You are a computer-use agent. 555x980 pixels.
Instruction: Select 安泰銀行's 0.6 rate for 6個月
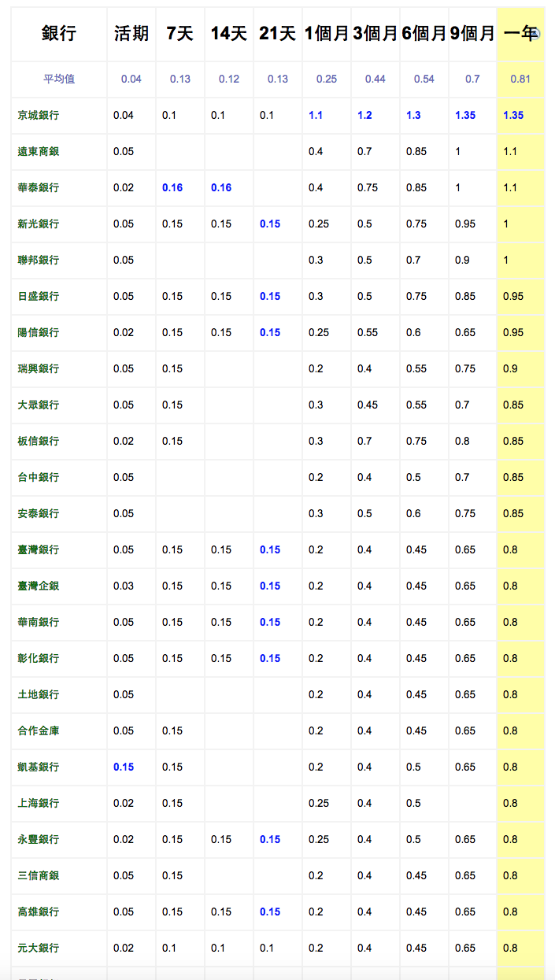(x=413, y=513)
